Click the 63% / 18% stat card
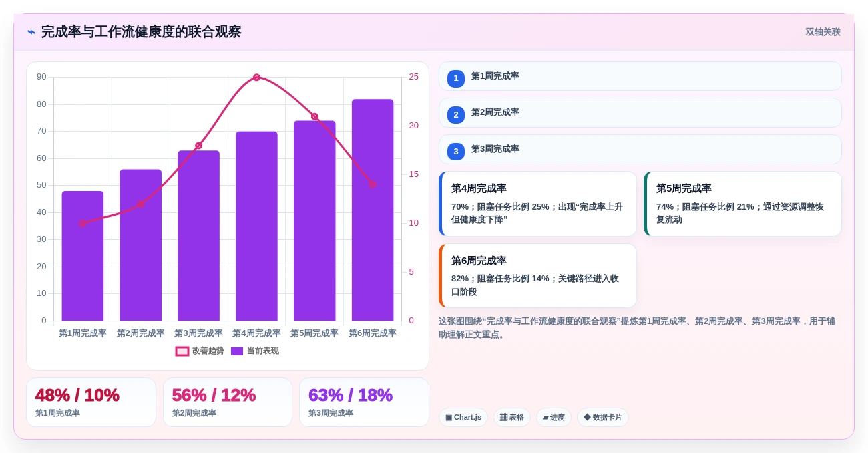Image resolution: width=868 pixels, height=453 pixels. click(x=364, y=402)
